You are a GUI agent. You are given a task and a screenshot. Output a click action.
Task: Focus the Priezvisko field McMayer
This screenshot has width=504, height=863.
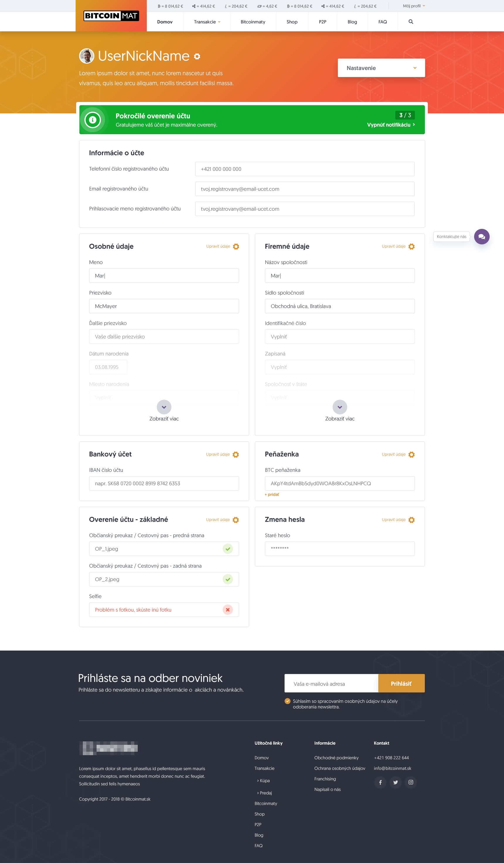[x=164, y=306]
